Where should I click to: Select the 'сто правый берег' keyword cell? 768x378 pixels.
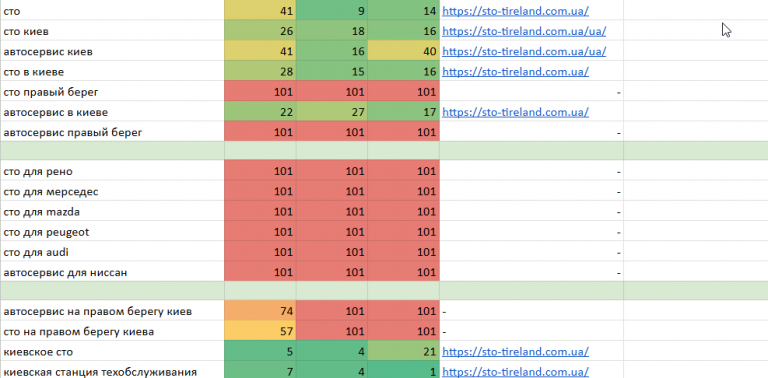(x=112, y=92)
